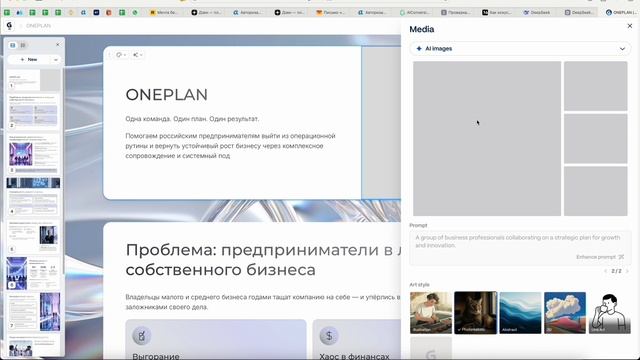The width and height of the screenshot is (640, 360).
Task: Select the large generated image placeholder
Action: pos(487,138)
